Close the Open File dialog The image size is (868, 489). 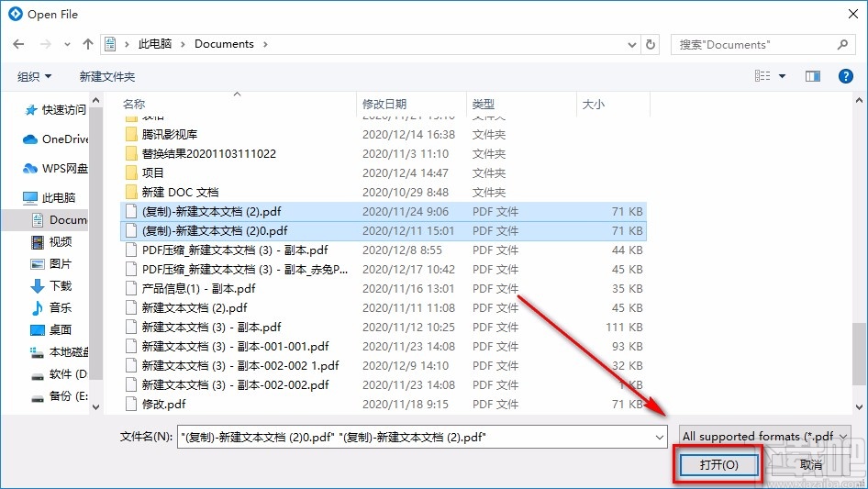(x=853, y=14)
